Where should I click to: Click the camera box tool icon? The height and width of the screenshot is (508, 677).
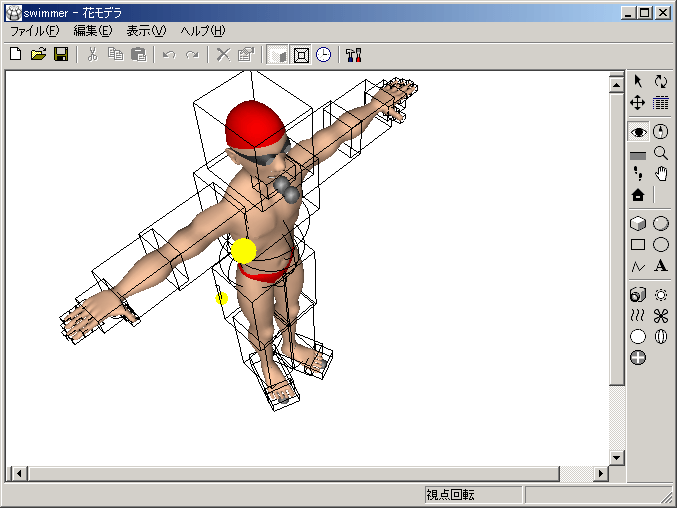(638, 295)
